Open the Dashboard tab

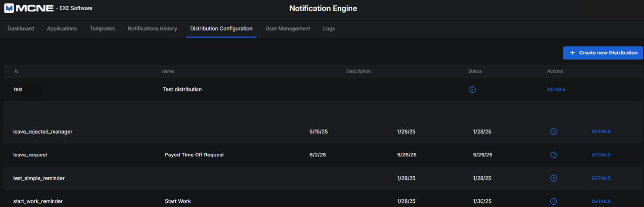coord(20,29)
